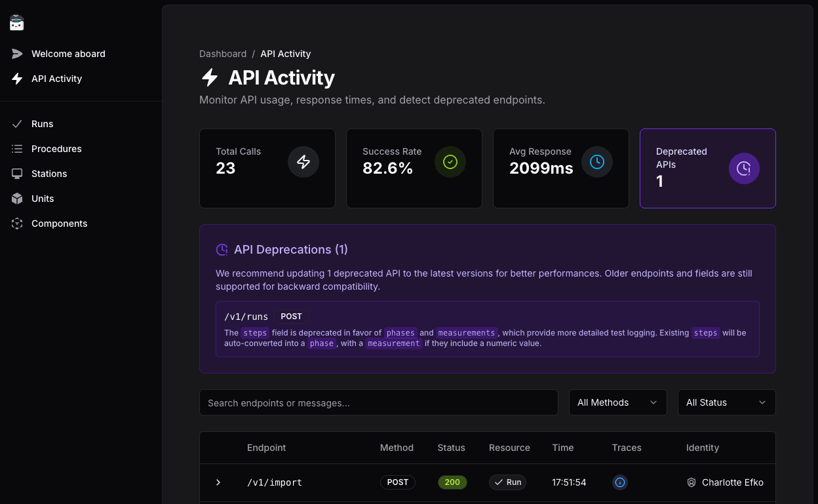The width and height of the screenshot is (818, 504).
Task: Click the icon next to API Deprecations heading
Action: (x=222, y=250)
